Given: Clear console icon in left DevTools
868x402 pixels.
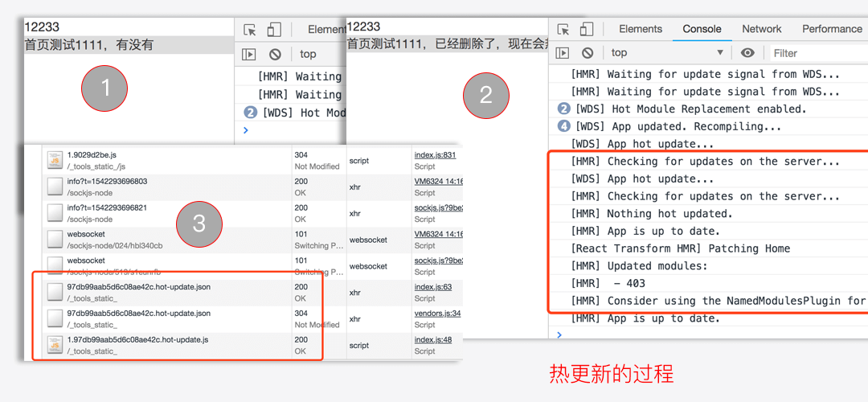Looking at the screenshot, I should coord(275,54).
